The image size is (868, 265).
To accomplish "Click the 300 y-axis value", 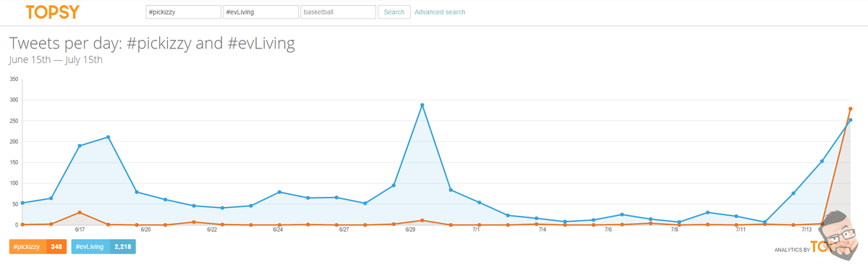I will pos(14,100).
